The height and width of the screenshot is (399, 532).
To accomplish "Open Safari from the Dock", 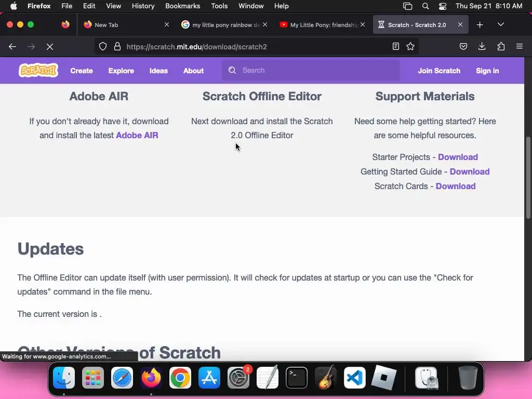I will 122,378.
